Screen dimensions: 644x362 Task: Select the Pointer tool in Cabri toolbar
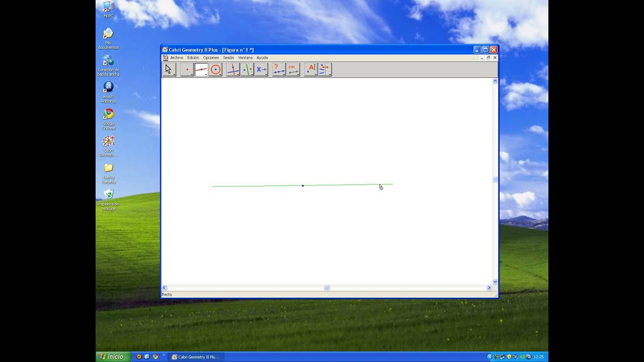click(x=169, y=69)
